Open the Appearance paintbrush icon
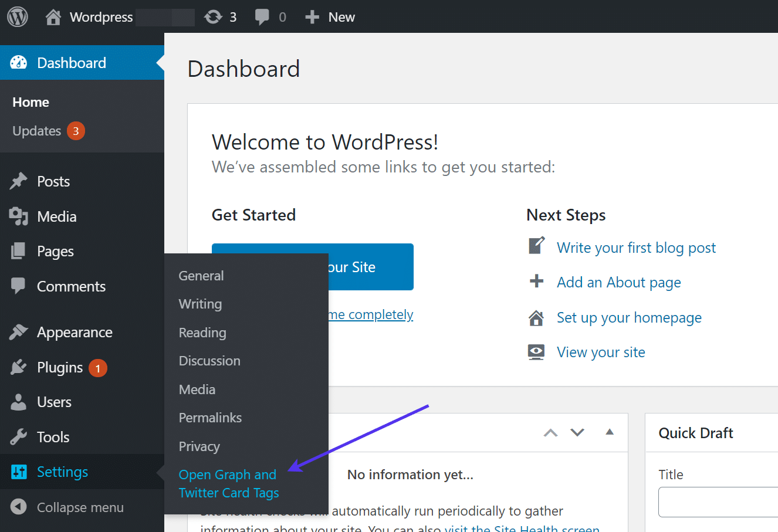Image resolution: width=778 pixels, height=532 pixels. [18, 331]
